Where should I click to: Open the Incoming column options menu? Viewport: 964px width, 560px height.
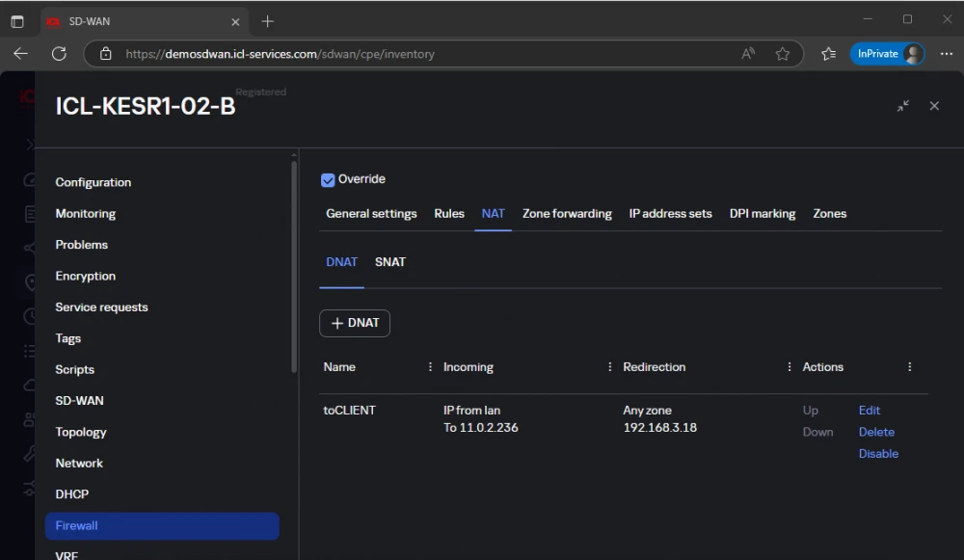tap(609, 366)
